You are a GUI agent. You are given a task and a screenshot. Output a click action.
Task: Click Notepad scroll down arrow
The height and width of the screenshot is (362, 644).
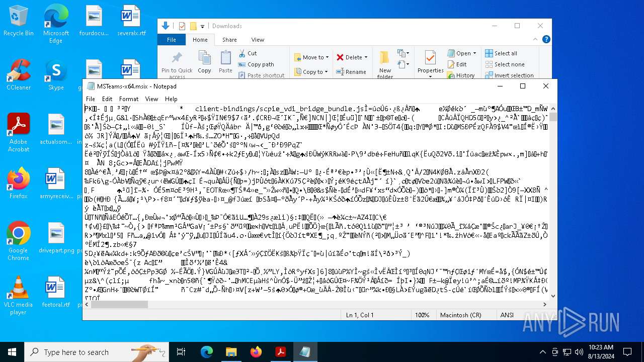pos(553,296)
